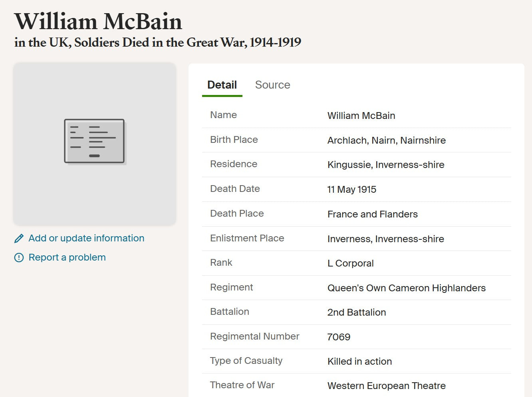Viewport: 532px width, 397px height.
Task: Select the Battalion value 2nd Battalion
Action: 357,312
